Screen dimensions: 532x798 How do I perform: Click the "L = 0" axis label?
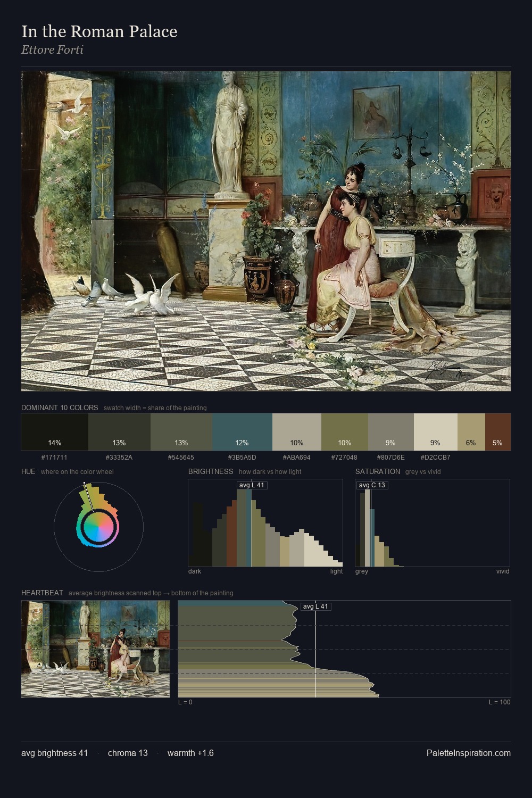185,702
